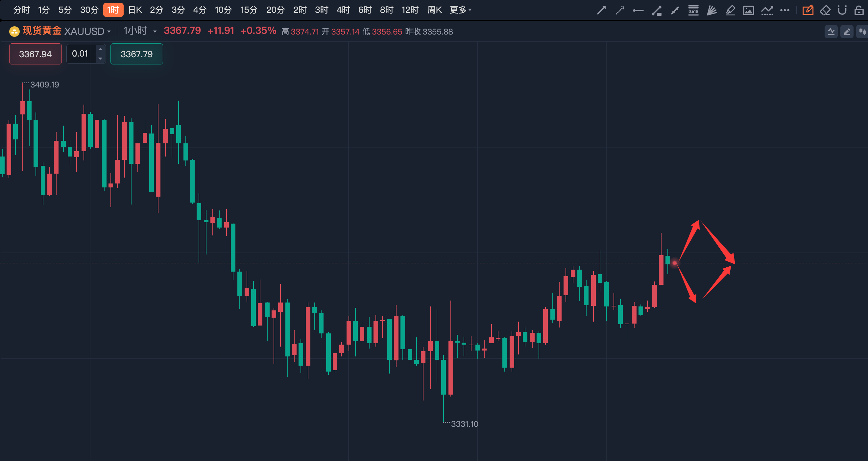
Task: Select the fan lines drawing tool
Action: [711, 11]
